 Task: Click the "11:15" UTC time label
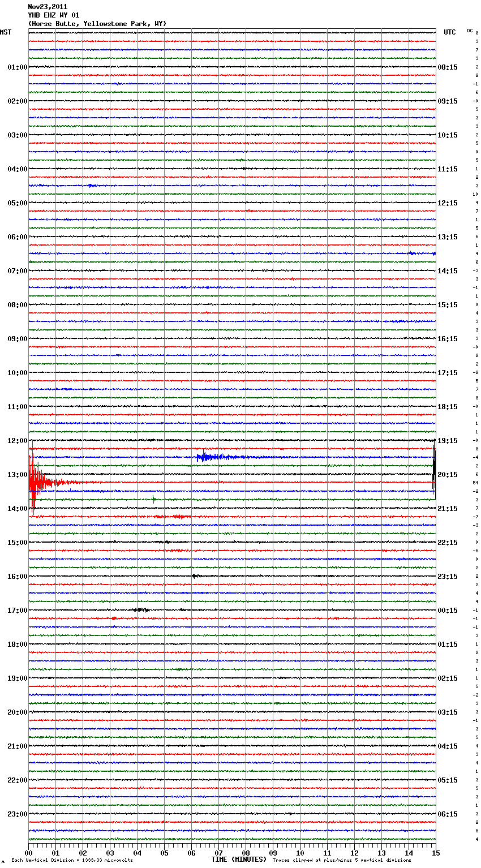(x=448, y=169)
